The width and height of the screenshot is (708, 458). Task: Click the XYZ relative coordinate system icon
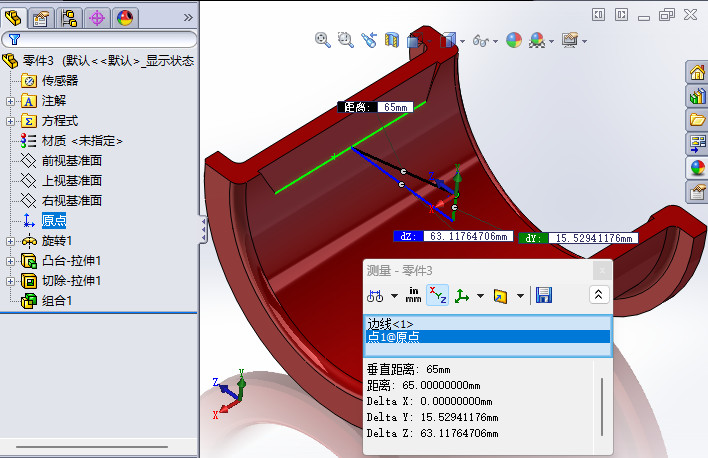click(461, 296)
